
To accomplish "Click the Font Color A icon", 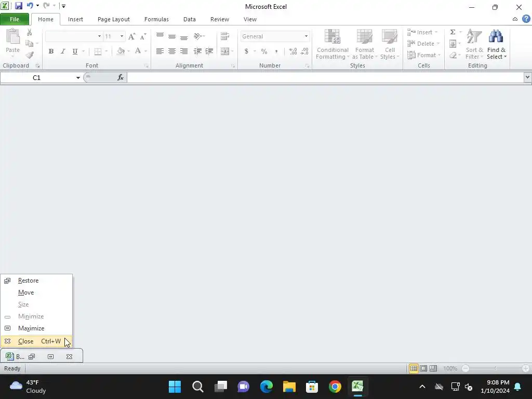I will (138, 51).
